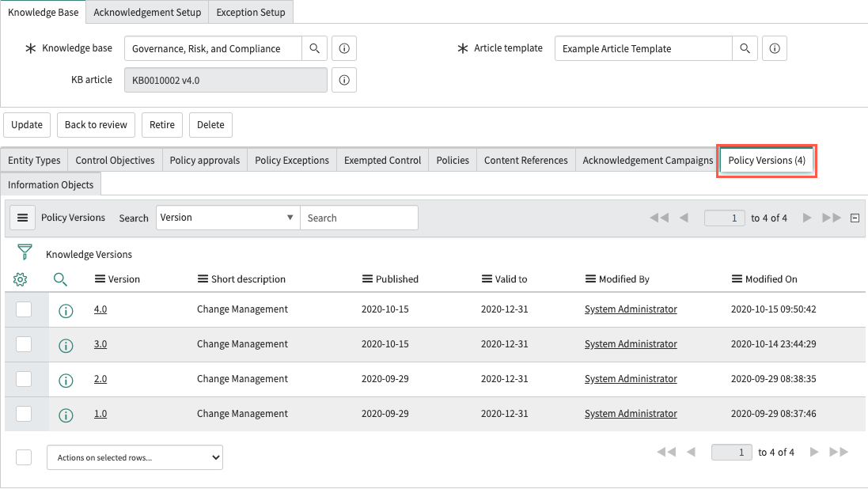
Task: Open the Acknowledgement Campaigns tab
Action: [648, 160]
